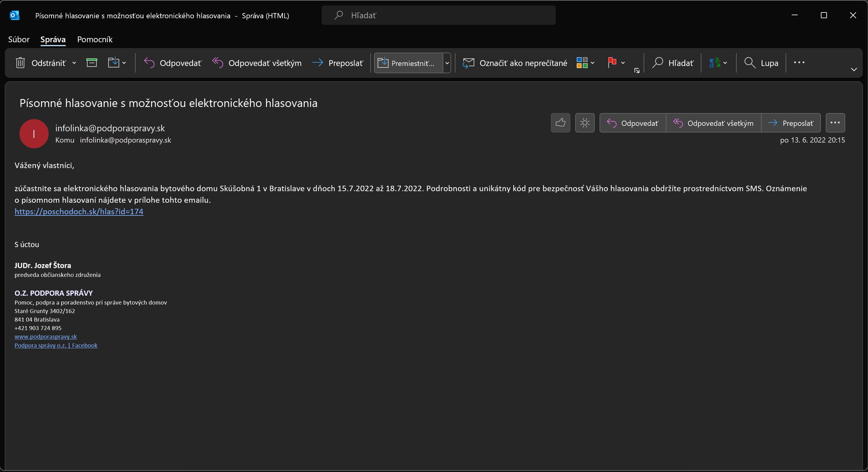
Task: Click sender avatar with letter I
Action: tap(34, 134)
